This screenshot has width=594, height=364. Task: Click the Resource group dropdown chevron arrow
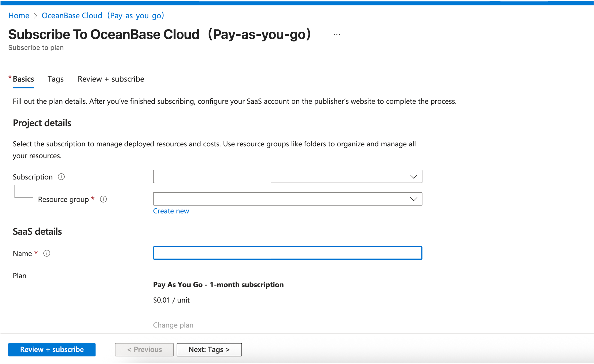[413, 199]
